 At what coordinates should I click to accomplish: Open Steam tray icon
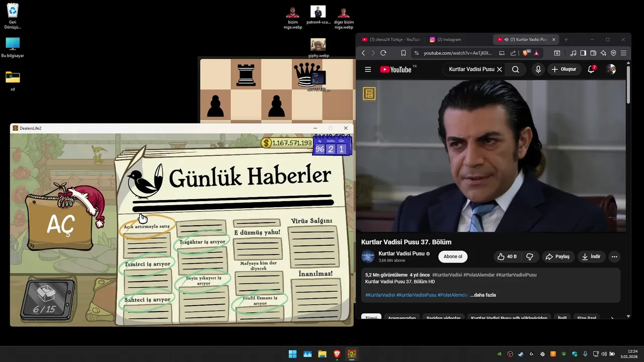coord(521,354)
